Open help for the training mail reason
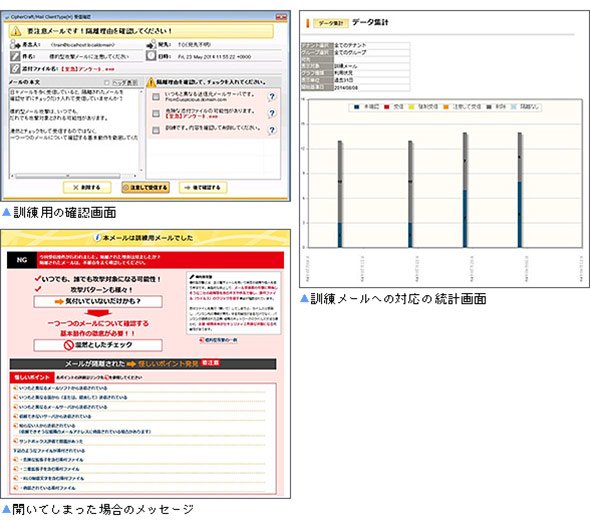This screenshot has height=522, width=590. click(272, 130)
